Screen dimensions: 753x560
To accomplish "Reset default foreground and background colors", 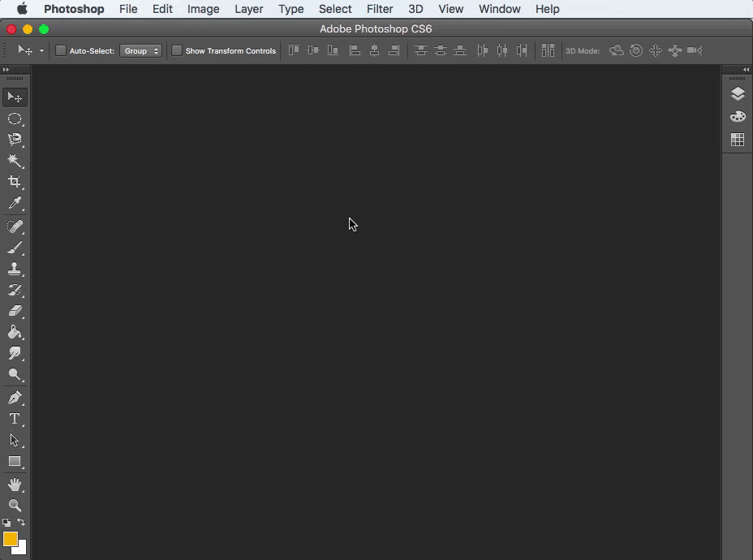I will 6,522.
